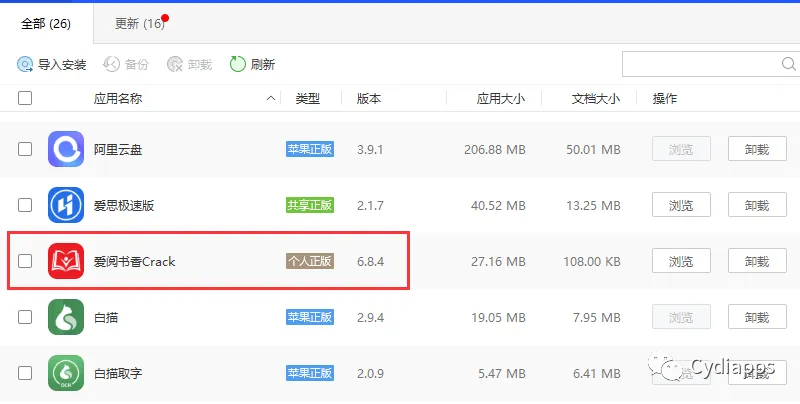Screen dimensions: 800x404
Task: Sort by 应用名称 column arrow
Action: [271, 98]
